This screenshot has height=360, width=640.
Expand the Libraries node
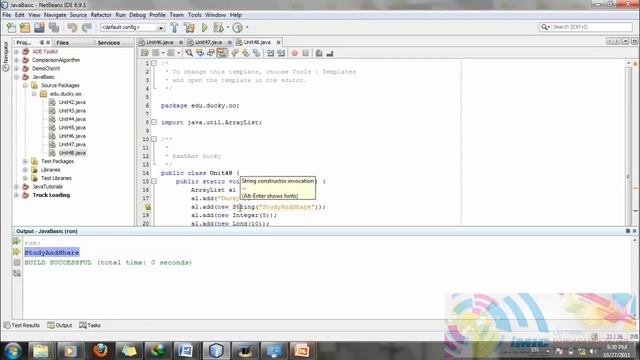(x=25, y=170)
